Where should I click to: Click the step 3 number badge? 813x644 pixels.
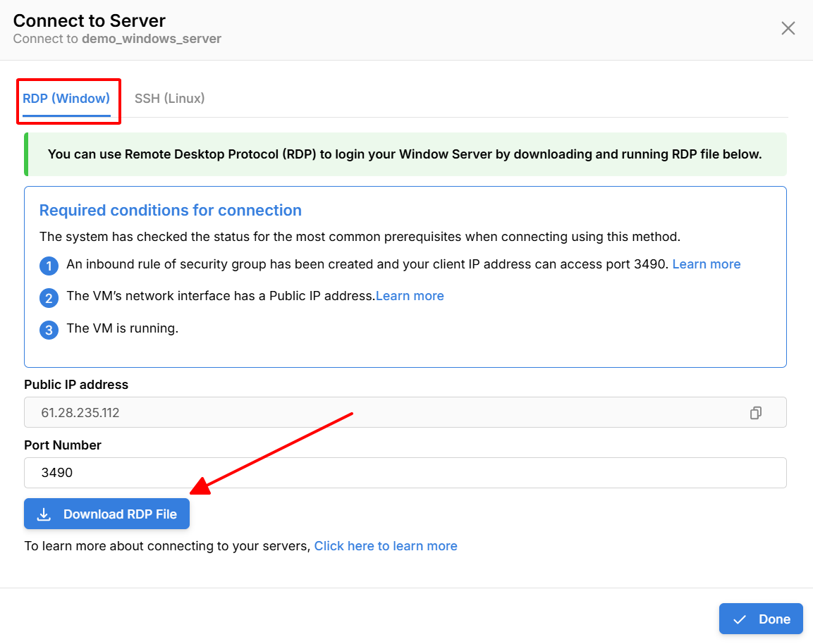click(x=49, y=330)
